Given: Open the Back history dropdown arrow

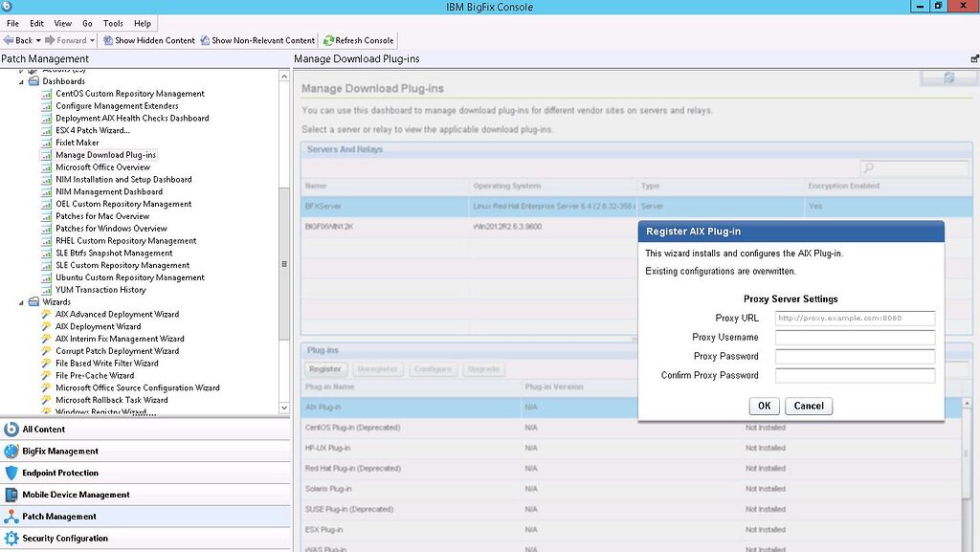Looking at the screenshot, I should tap(38, 40).
